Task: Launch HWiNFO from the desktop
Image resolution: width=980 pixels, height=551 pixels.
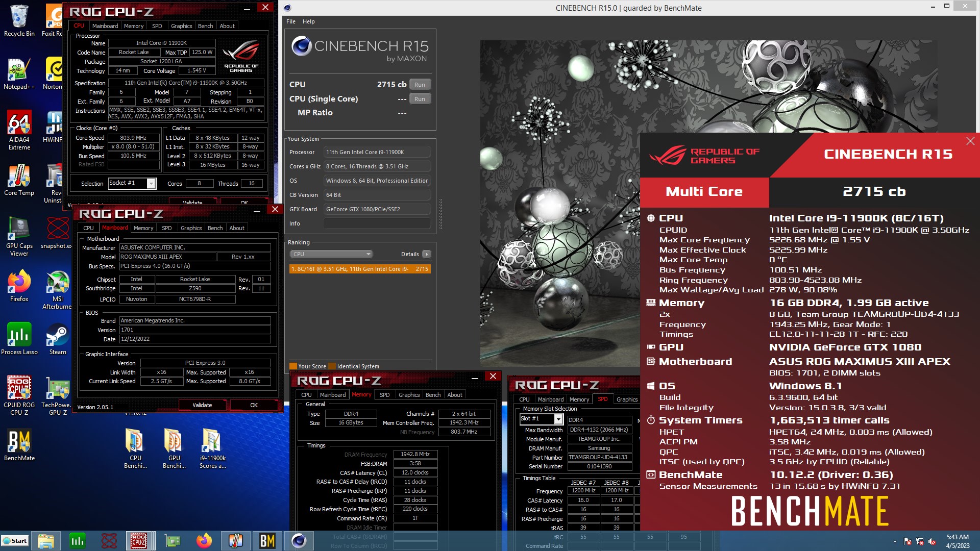Action: pos(53,128)
